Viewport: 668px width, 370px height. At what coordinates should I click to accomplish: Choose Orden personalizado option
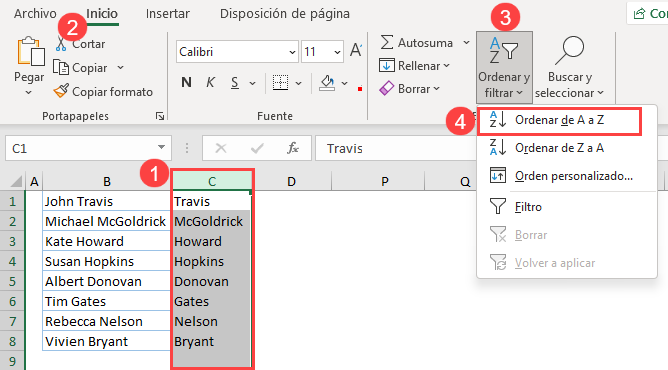click(567, 176)
